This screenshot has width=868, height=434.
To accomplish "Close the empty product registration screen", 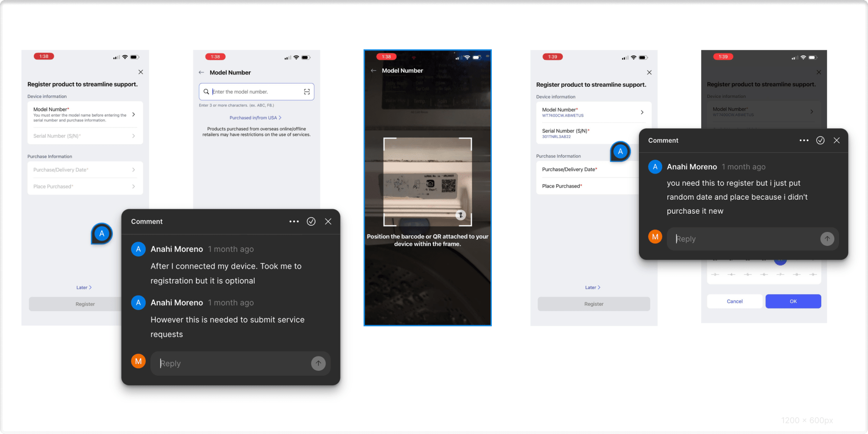I will point(141,72).
